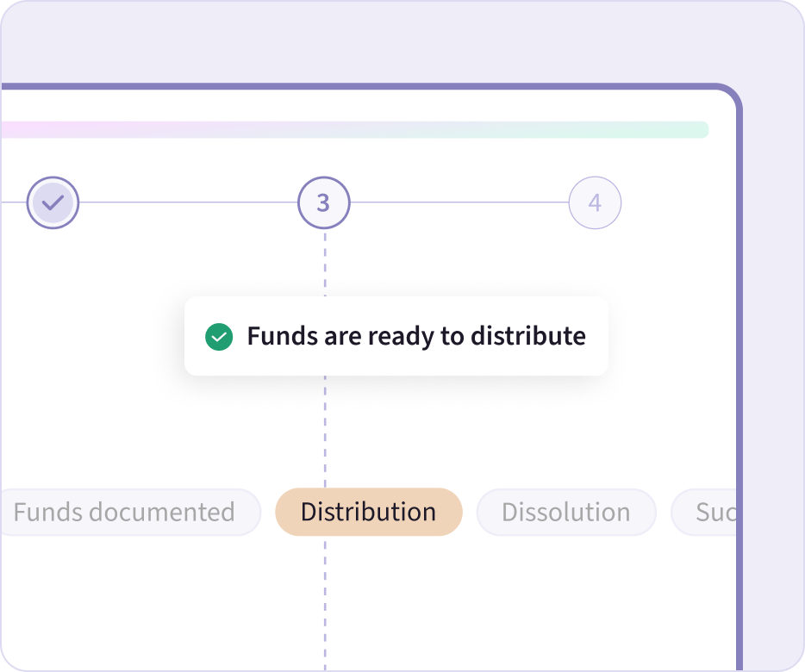Dismiss the Funds are ready notification
This screenshot has height=672, width=805.
click(x=396, y=336)
